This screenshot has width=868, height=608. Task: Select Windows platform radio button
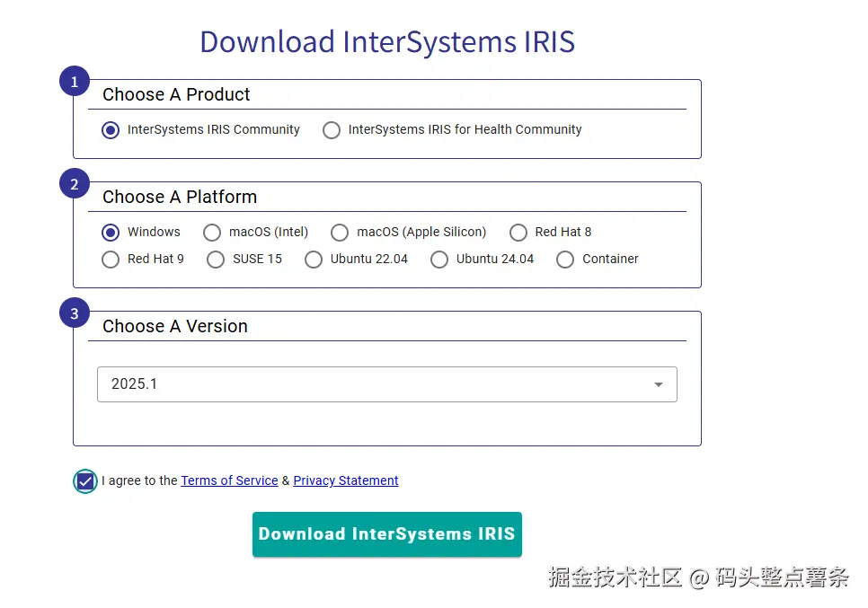point(111,233)
